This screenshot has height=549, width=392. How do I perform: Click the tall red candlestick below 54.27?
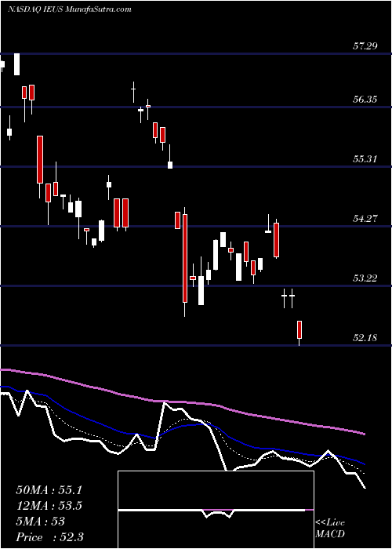coord(185,258)
